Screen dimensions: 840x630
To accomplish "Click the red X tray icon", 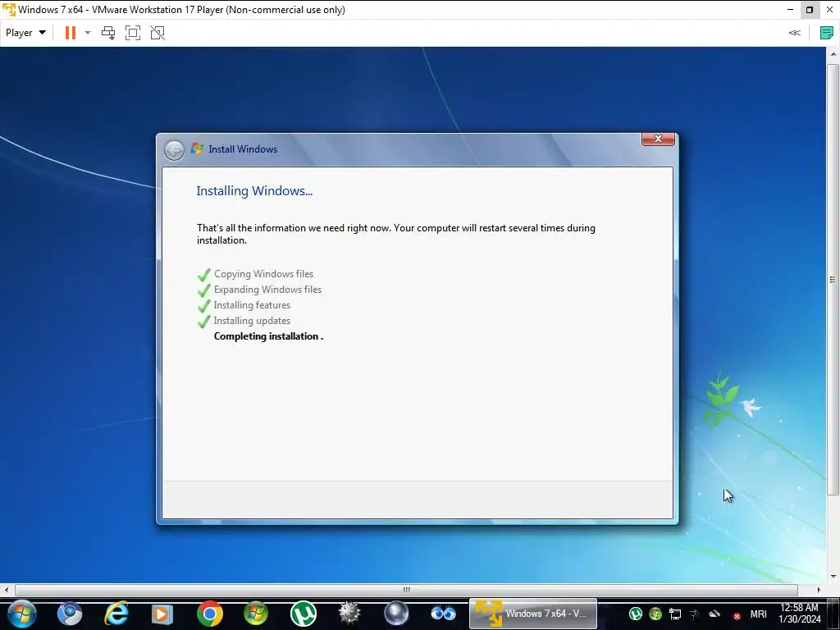I will (x=737, y=615).
